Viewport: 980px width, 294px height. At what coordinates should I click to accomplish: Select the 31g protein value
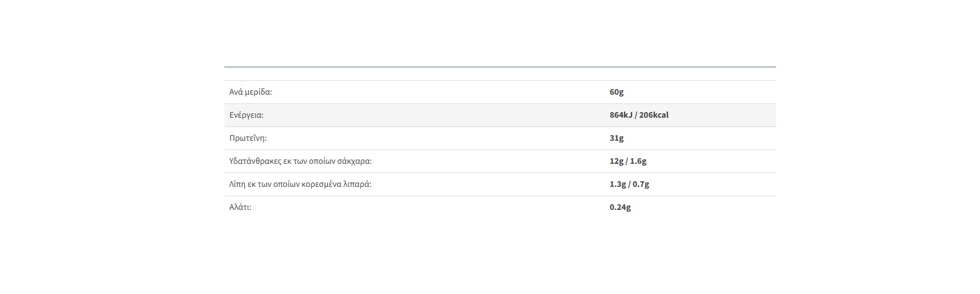click(617, 138)
